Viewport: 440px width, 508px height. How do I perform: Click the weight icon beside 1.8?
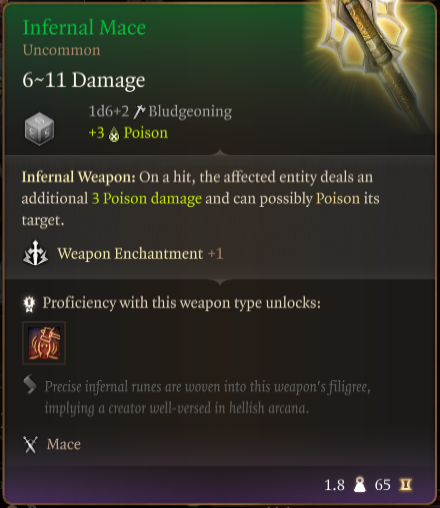tap(360, 485)
